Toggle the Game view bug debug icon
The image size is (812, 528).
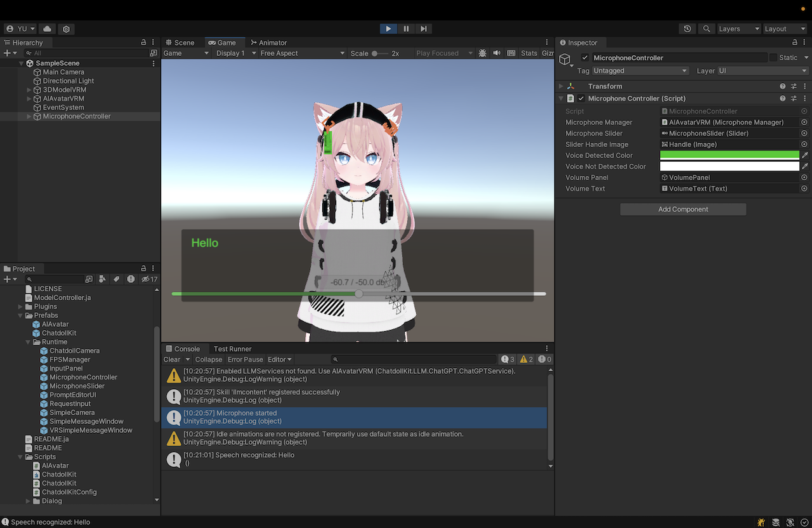[483, 53]
